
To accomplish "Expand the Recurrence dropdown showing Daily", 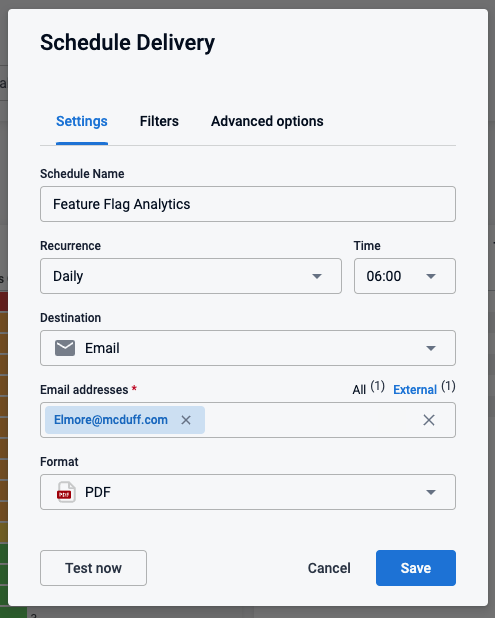I will [191, 276].
